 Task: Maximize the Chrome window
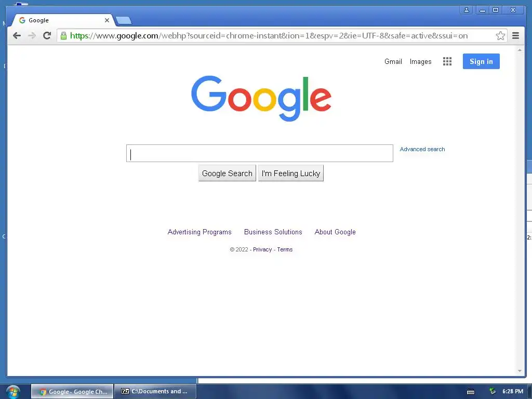tap(495, 10)
